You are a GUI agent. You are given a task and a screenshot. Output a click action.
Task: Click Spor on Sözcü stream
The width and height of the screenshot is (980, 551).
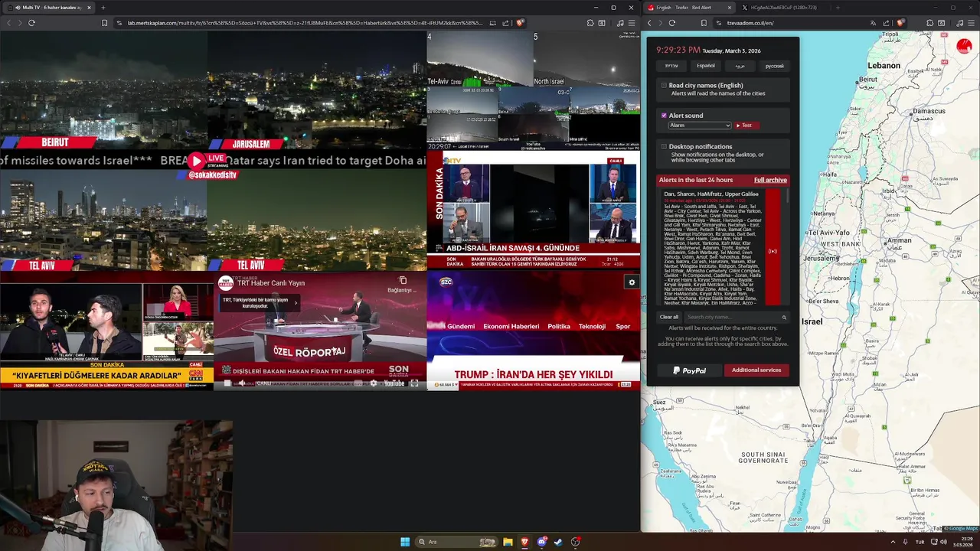click(x=623, y=326)
